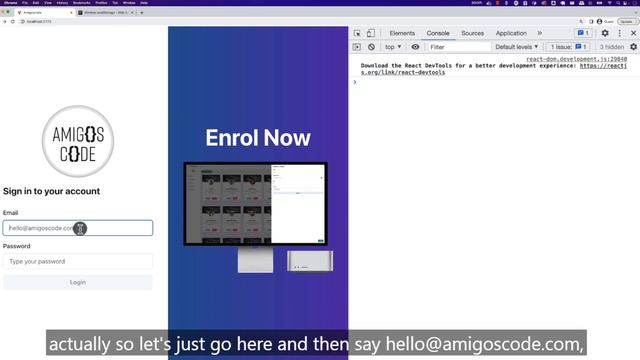Screen dimensions: 640x360
Task: Open the Spotlight search icon in the menu bar
Action: point(618,2)
